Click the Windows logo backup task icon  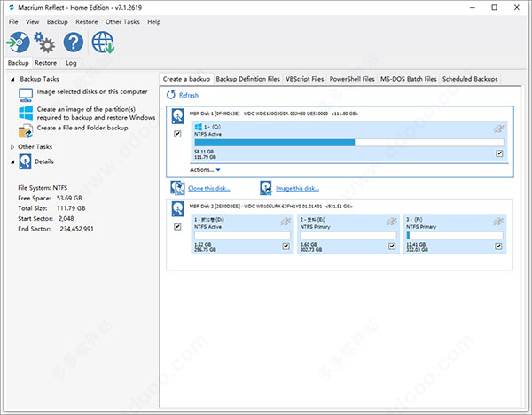point(26,113)
